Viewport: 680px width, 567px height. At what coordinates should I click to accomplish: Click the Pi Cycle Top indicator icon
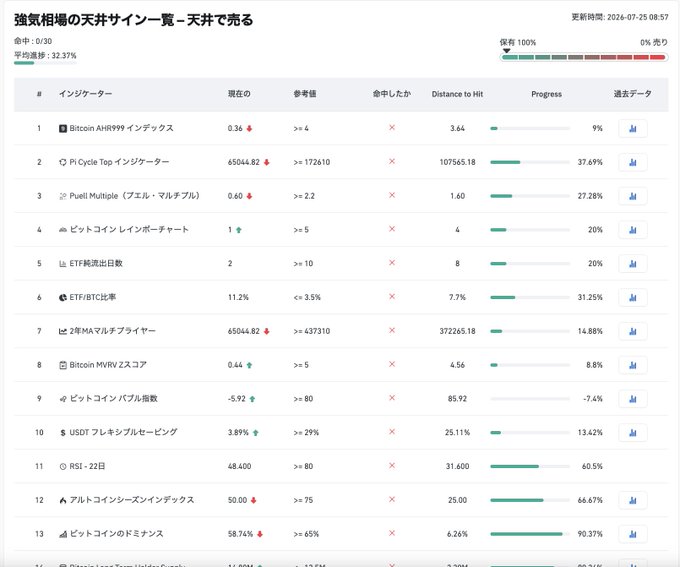click(63, 162)
